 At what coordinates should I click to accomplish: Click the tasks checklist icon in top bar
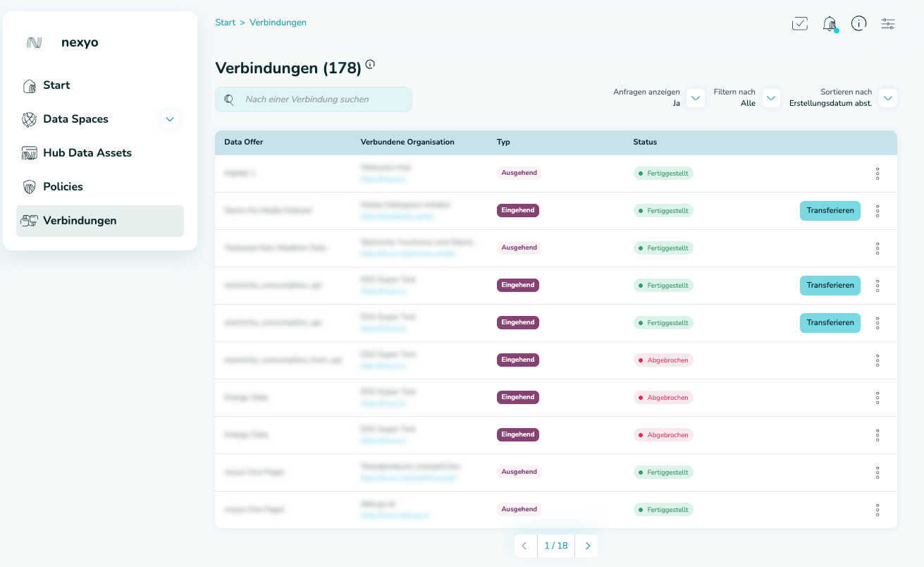pyautogui.click(x=800, y=23)
